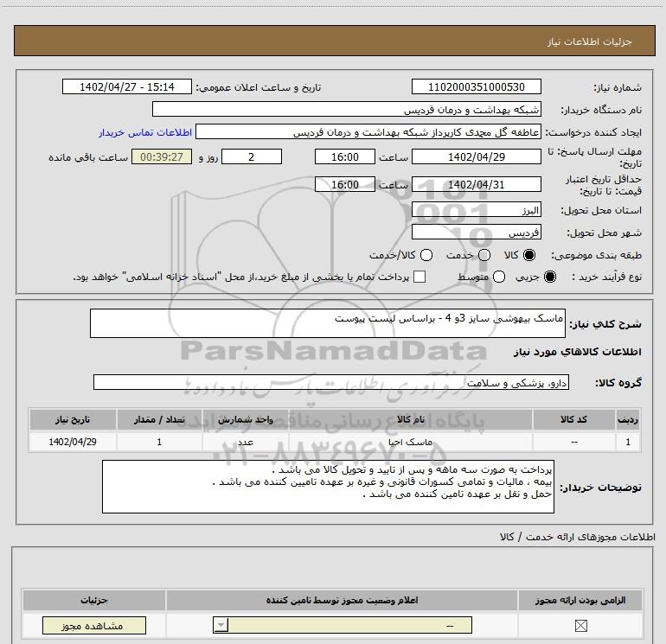Click the goods group دارو، پزشکی field

pyautogui.click(x=331, y=382)
